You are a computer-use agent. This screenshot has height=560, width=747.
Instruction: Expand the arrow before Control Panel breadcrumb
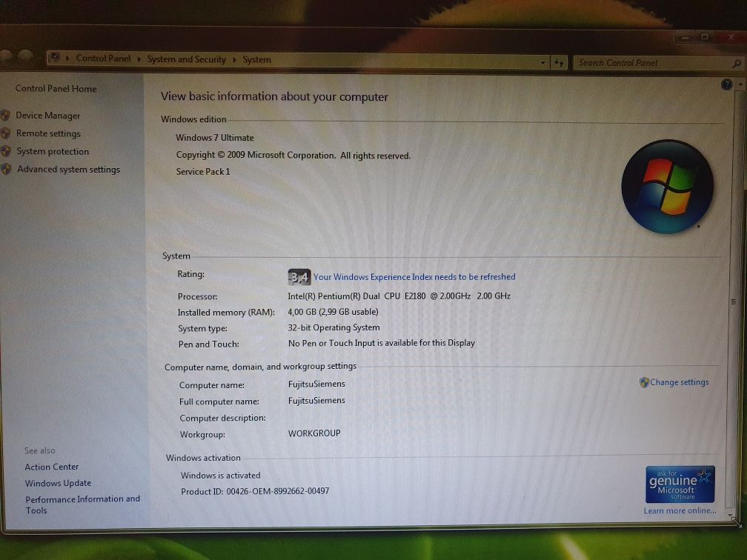click(x=67, y=58)
